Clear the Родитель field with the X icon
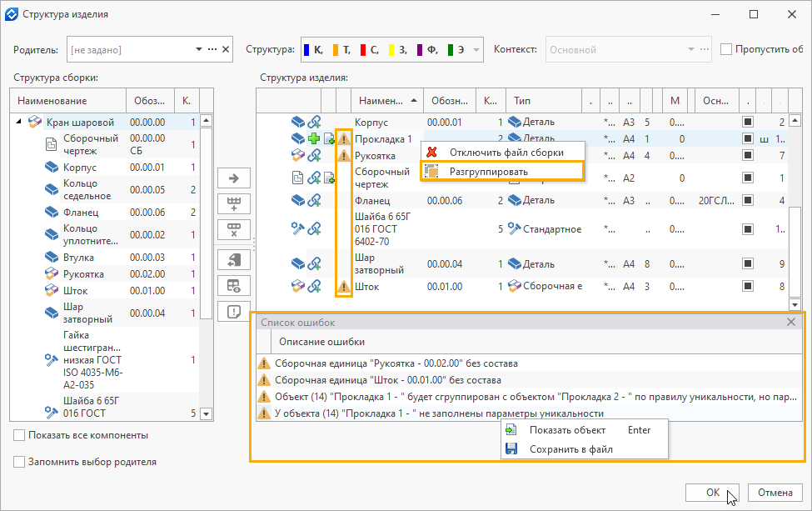Screen dimensions: 812x511 pyautogui.click(x=226, y=50)
